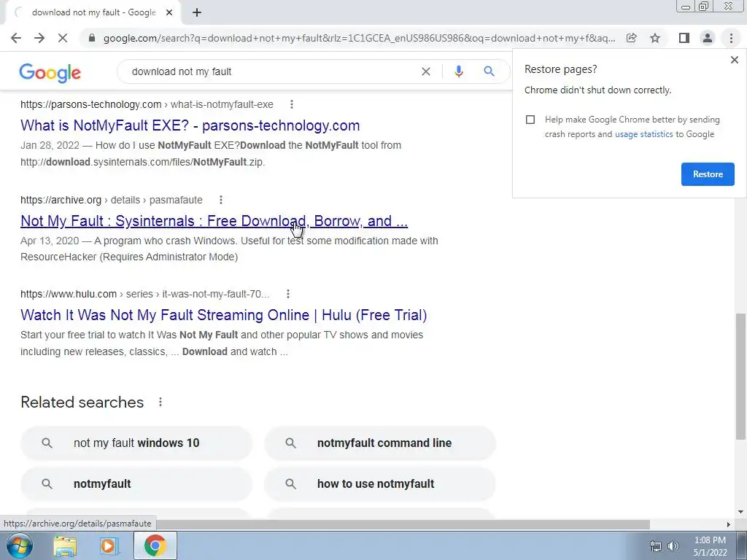Screen dimensions: 747x560
Task: Go back to the previous page
Action: (16, 38)
